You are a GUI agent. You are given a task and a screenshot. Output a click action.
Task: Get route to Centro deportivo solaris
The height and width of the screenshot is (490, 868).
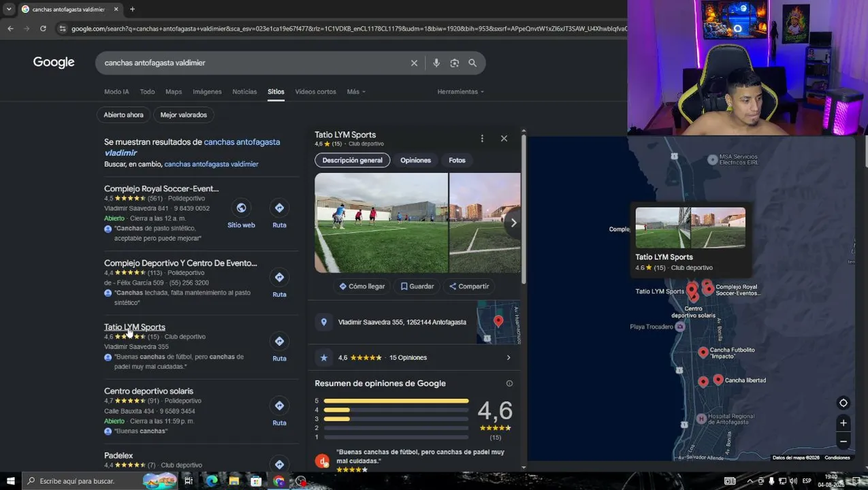[x=279, y=406]
